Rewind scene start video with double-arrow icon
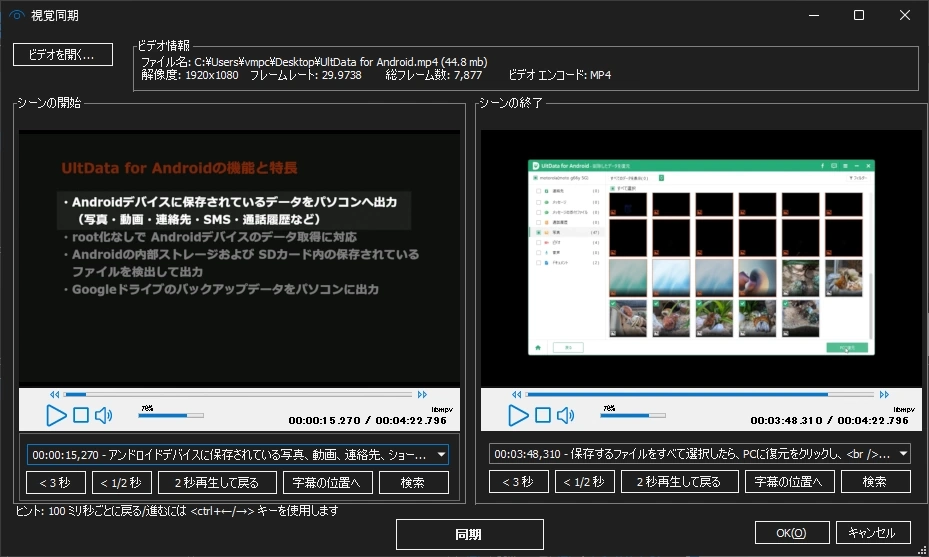Image resolution: width=929 pixels, height=557 pixels. coord(55,395)
